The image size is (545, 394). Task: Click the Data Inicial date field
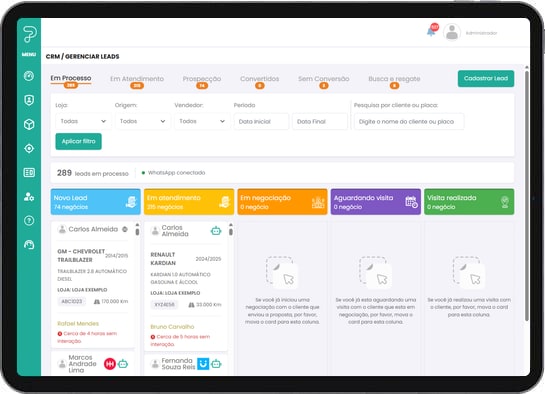261,122
